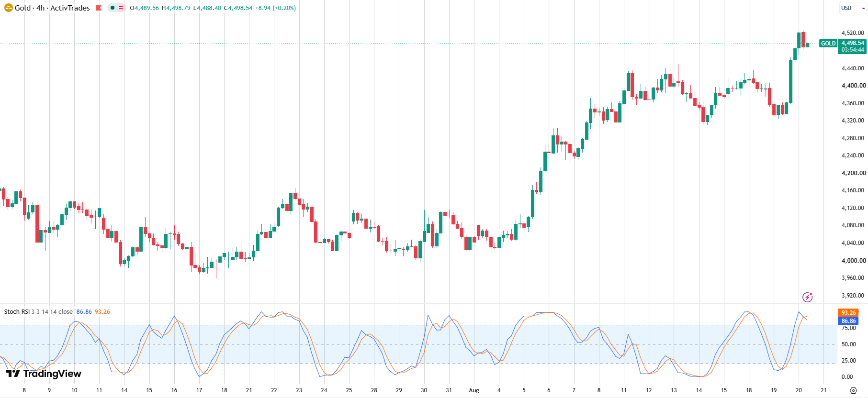Click the 3,920.00 price axis label
This screenshot has height=398, width=868.
click(x=853, y=296)
